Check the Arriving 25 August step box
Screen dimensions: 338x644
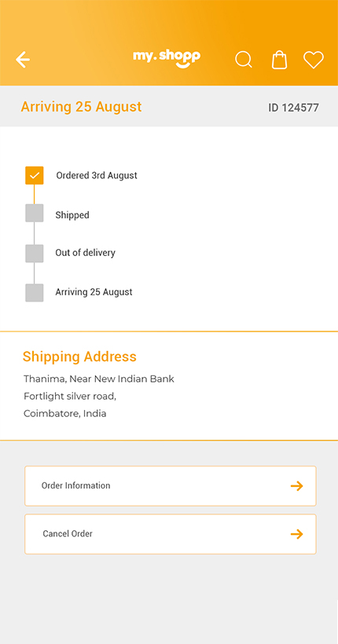(x=35, y=293)
